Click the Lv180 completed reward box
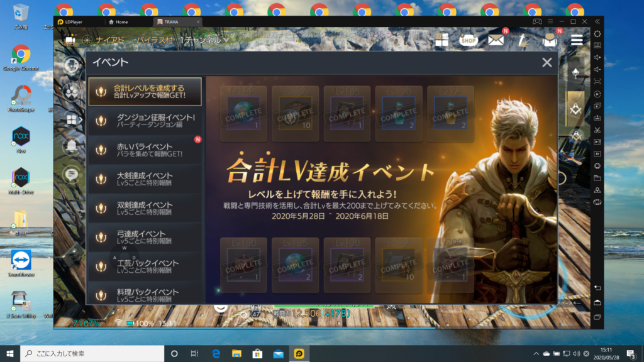644x362 pixels. click(x=243, y=261)
